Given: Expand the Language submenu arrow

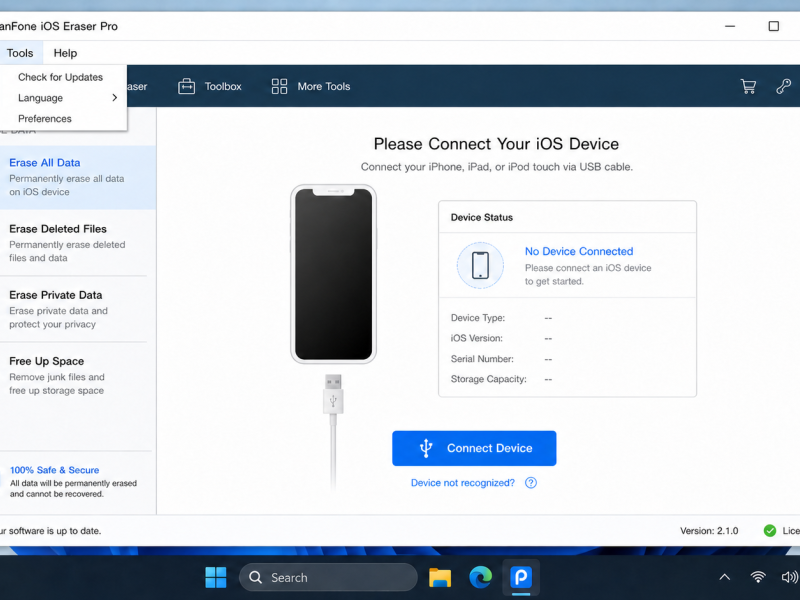Looking at the screenshot, I should [x=114, y=97].
